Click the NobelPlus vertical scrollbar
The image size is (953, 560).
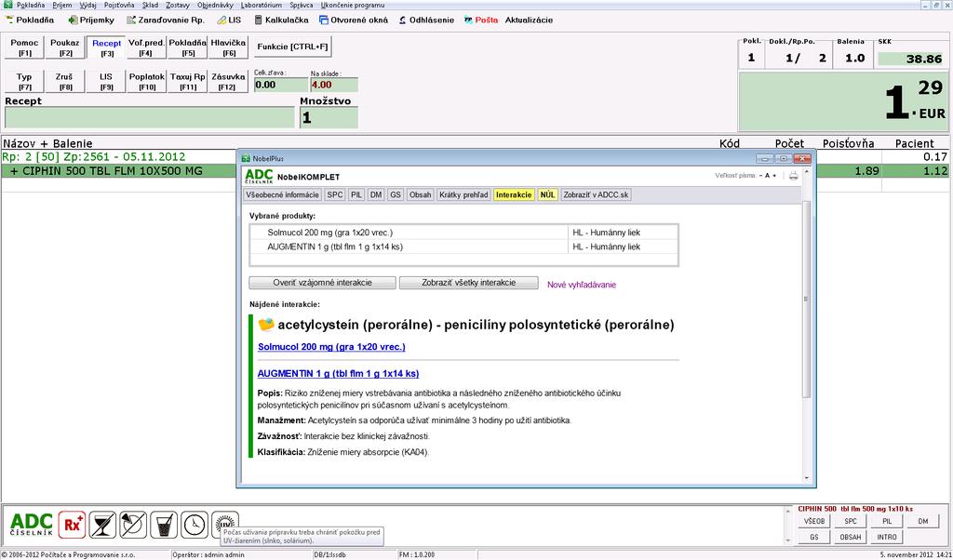pyautogui.click(x=806, y=298)
